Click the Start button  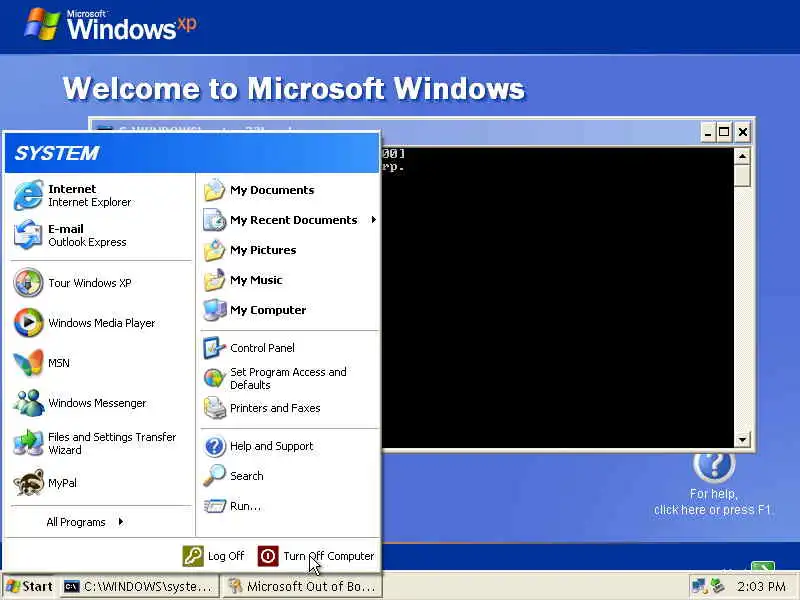tap(30, 586)
